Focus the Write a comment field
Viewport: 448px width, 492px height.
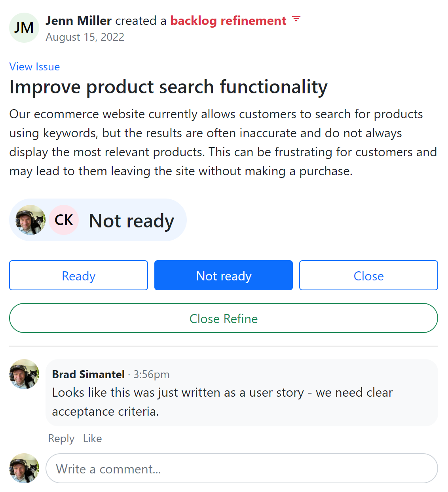coord(241,469)
